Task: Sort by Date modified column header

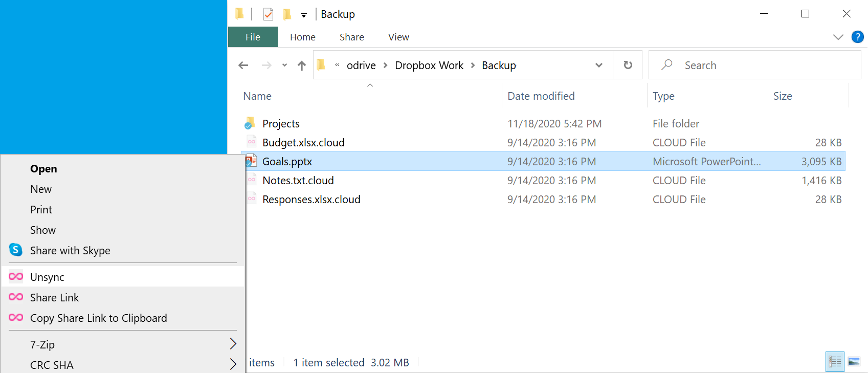Action: coord(541,96)
